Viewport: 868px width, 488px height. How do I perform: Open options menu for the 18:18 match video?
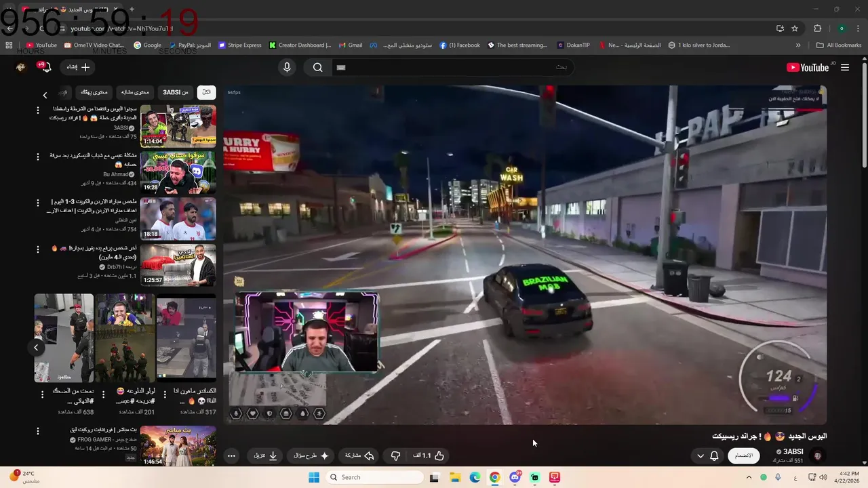coord(39,203)
